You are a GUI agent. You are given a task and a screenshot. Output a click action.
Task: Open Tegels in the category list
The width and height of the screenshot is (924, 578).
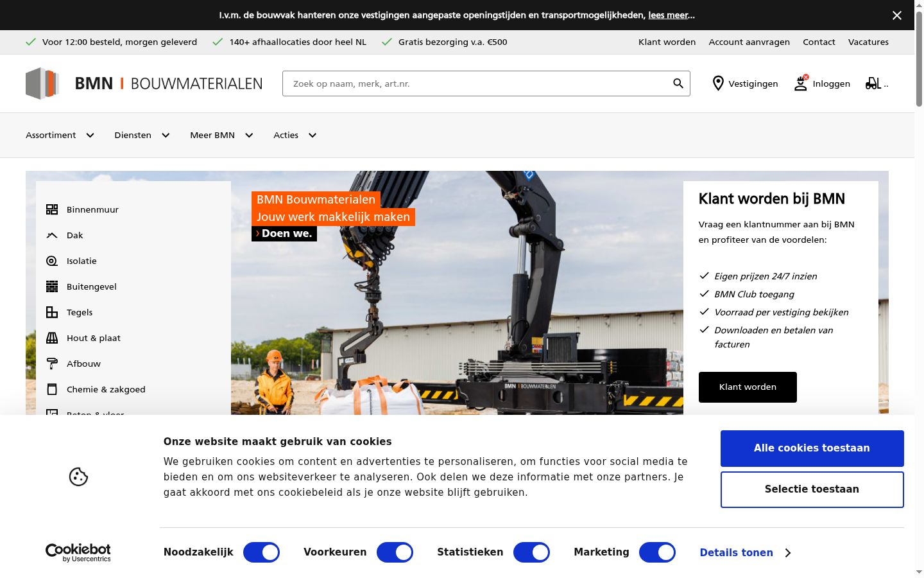pos(80,312)
